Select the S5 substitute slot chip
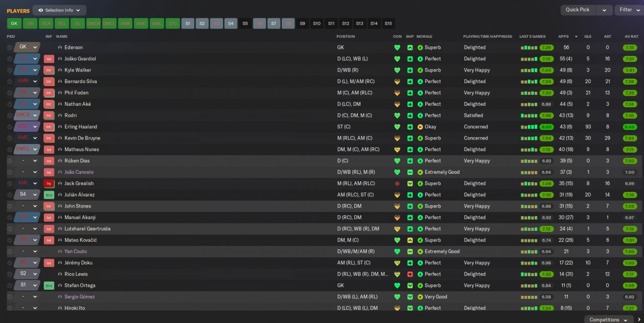The image size is (644, 323). (x=245, y=24)
